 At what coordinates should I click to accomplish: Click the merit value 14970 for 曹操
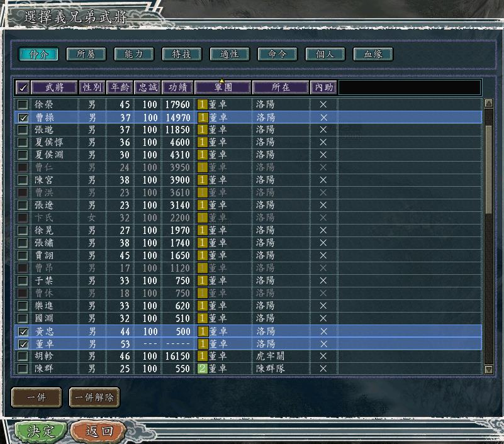click(x=178, y=118)
